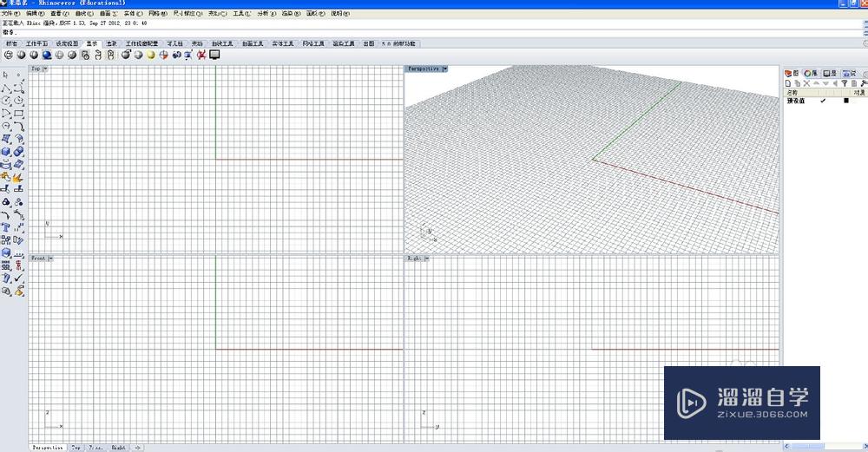Open the 编辑 (Edit) menu
868x452 pixels.
point(35,13)
